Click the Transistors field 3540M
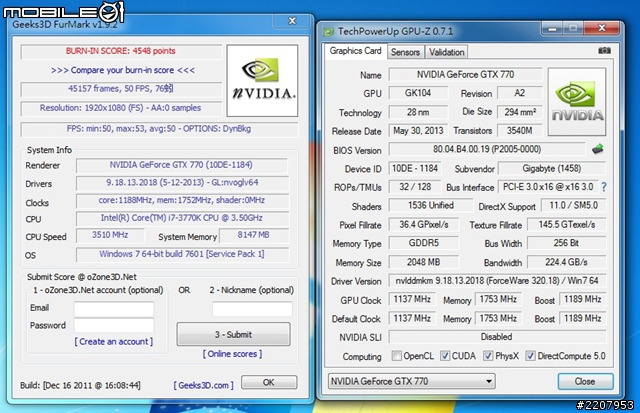The height and width of the screenshot is (413, 640). pos(519,131)
